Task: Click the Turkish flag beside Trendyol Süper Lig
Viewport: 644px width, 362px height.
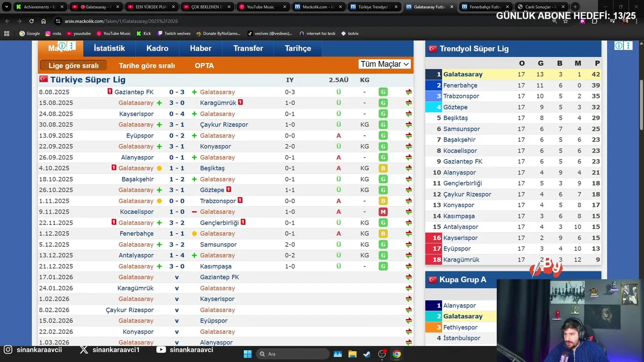Action: point(433,49)
